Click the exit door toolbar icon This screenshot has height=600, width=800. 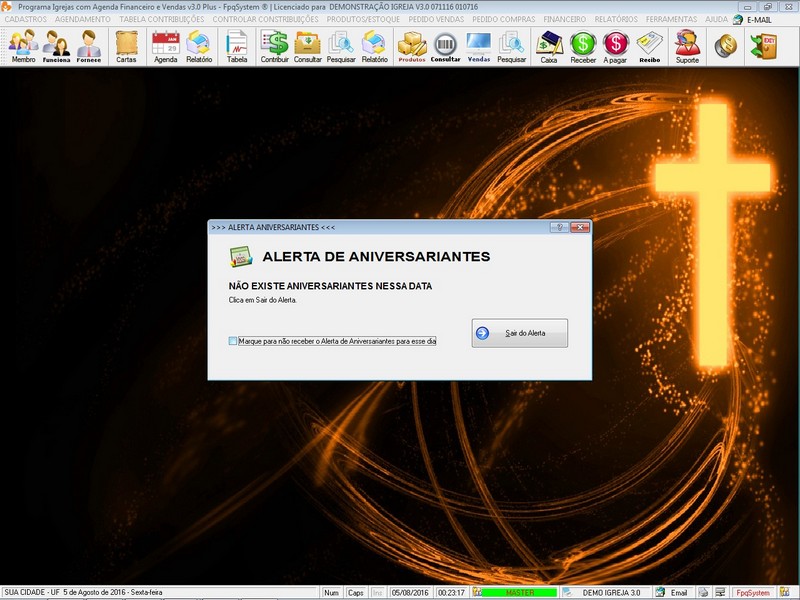coord(764,46)
